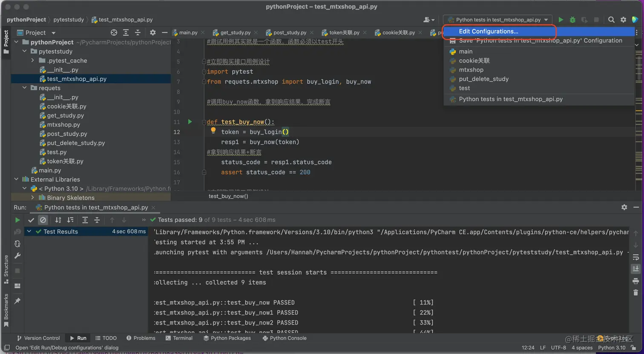Open the Project view dropdown arrow
This screenshot has height=354, width=644.
click(x=53, y=33)
